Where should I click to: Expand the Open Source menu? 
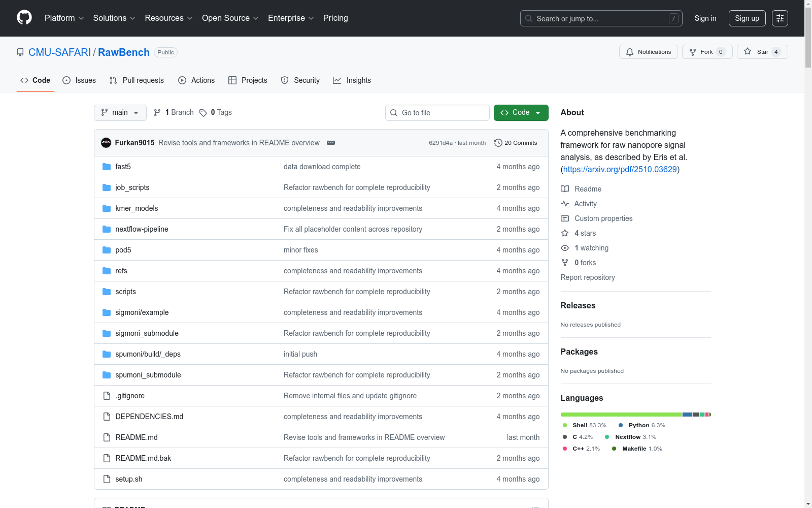click(x=230, y=18)
